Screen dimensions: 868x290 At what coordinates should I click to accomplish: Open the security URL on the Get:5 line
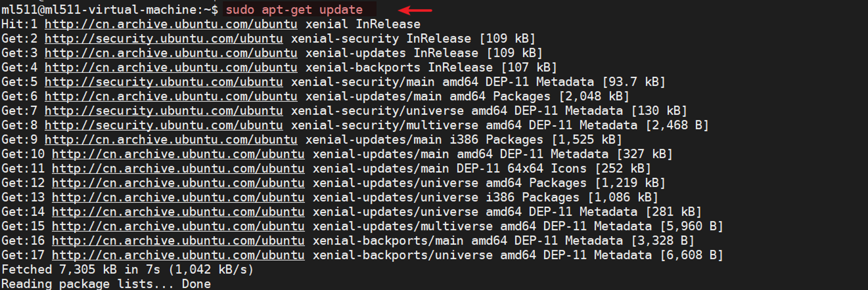click(x=164, y=82)
